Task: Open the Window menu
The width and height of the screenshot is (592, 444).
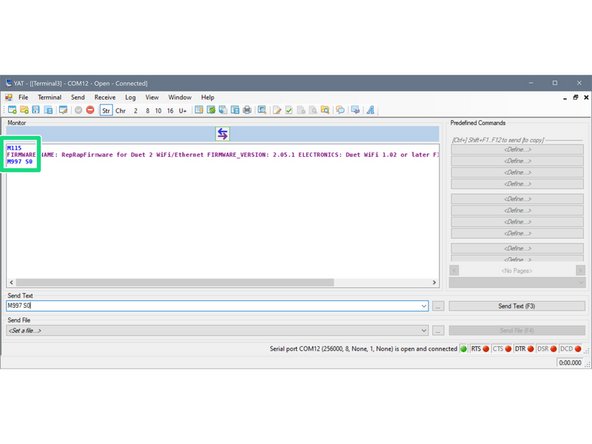Action: point(180,97)
